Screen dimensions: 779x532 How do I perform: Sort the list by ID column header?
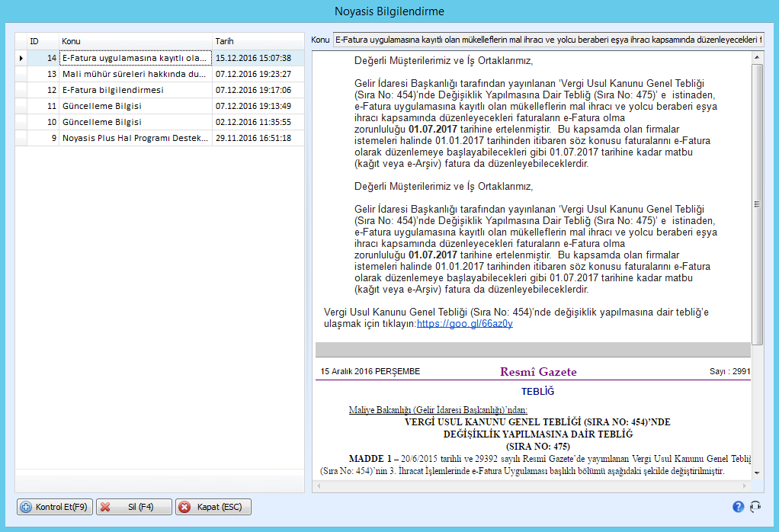coord(43,41)
